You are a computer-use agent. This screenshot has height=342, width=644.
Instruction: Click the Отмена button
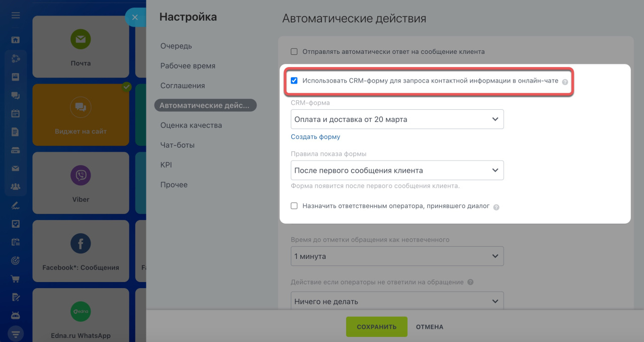430,327
